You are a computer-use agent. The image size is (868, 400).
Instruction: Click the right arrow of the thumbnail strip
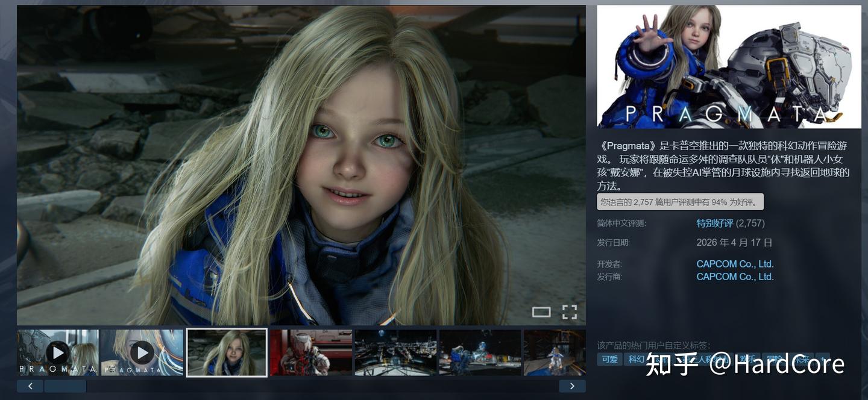(572, 386)
